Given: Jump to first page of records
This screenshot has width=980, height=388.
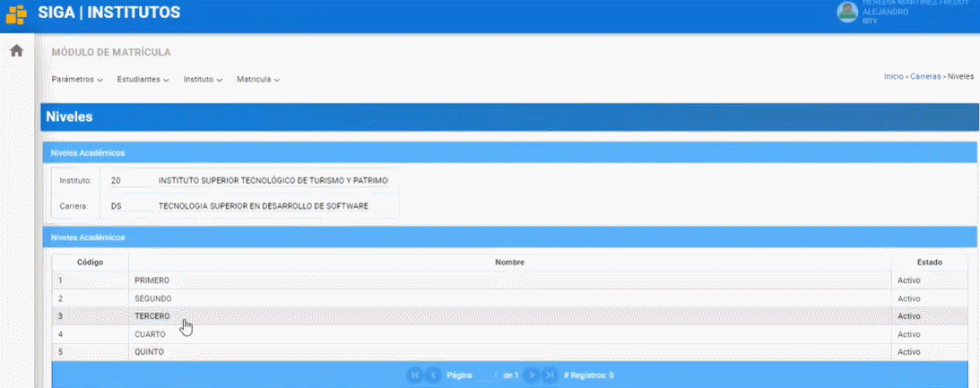Looking at the screenshot, I should pos(414,375).
